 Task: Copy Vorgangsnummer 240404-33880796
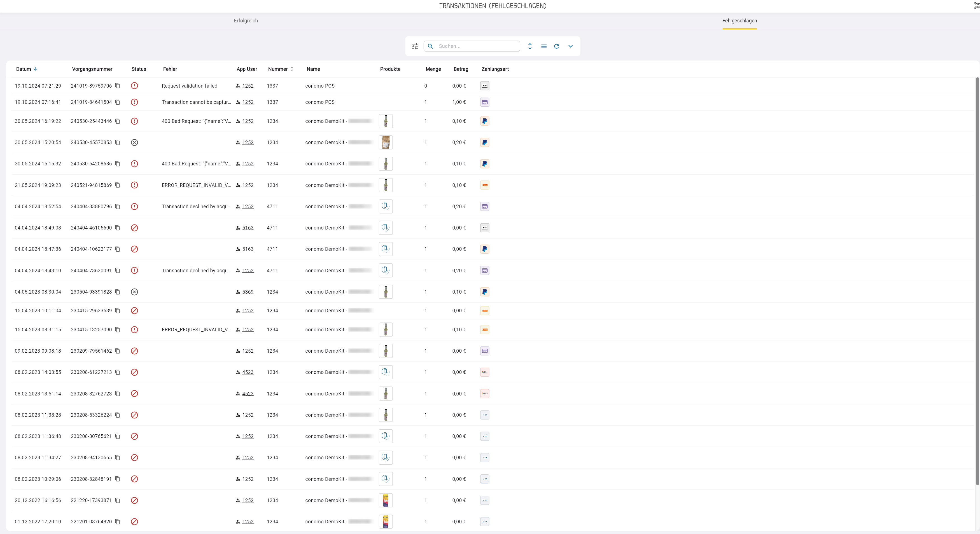click(118, 207)
